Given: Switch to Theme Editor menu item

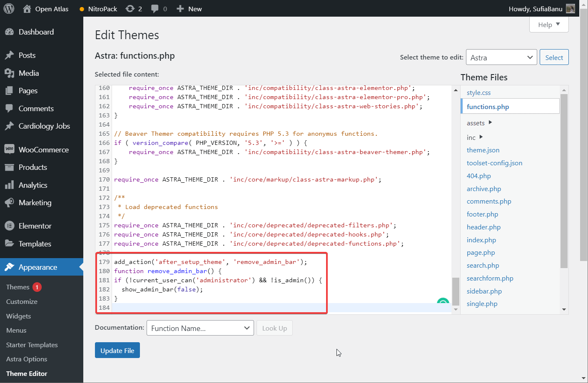Looking at the screenshot, I should [x=26, y=373].
